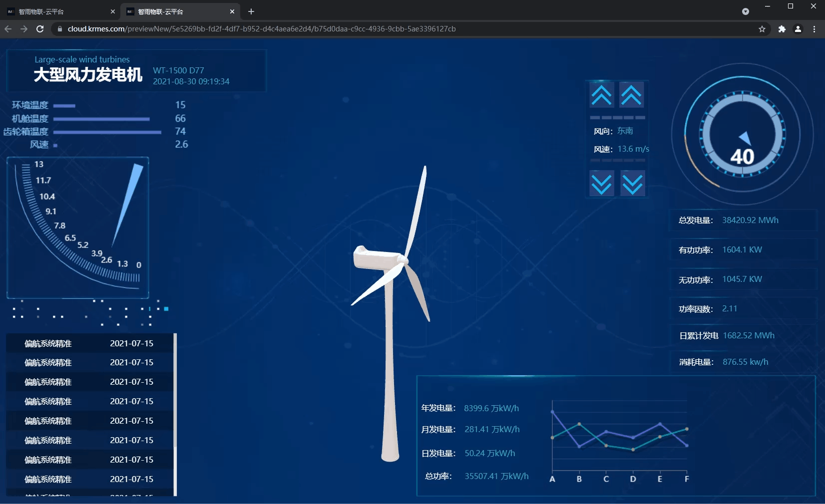Reload the page with the refresh icon
The image size is (825, 504).
click(40, 29)
